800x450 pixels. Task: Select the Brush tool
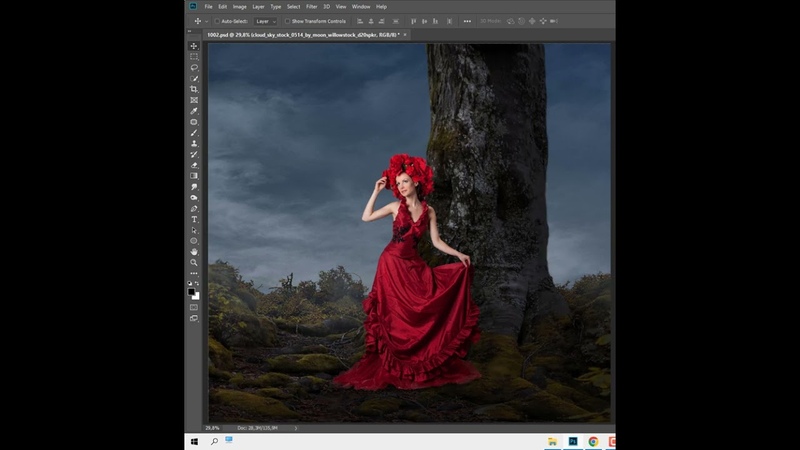tap(194, 132)
